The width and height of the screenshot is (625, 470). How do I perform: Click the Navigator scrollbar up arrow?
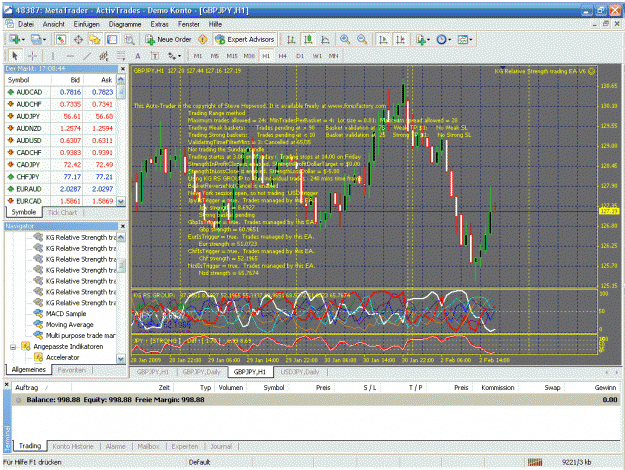[121, 238]
